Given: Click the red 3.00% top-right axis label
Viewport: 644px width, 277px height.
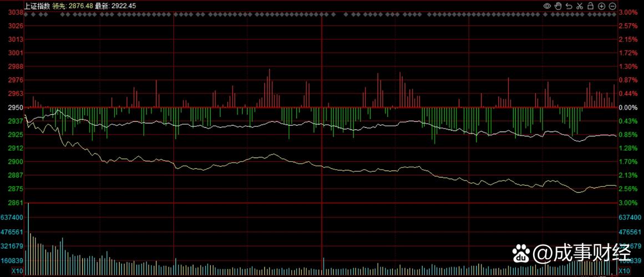Looking at the screenshot, I should (x=628, y=12).
